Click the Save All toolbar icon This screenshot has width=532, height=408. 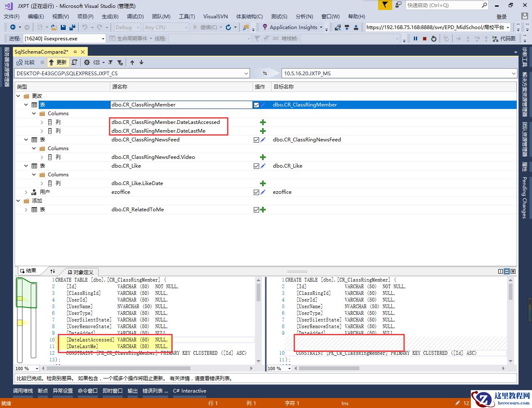(72, 27)
